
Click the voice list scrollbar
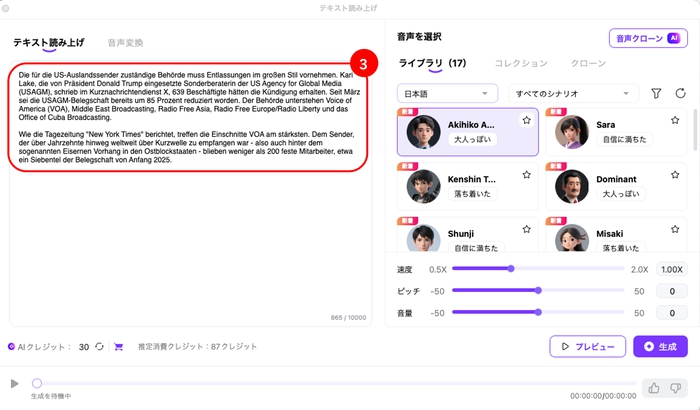(694, 130)
